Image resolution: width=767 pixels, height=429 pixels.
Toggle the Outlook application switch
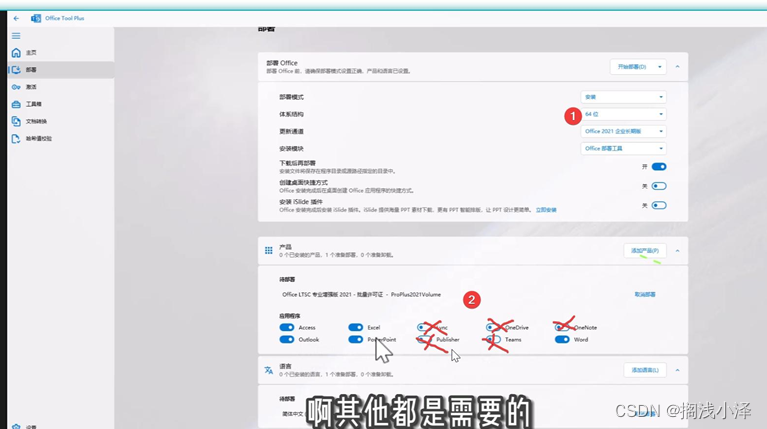click(287, 339)
